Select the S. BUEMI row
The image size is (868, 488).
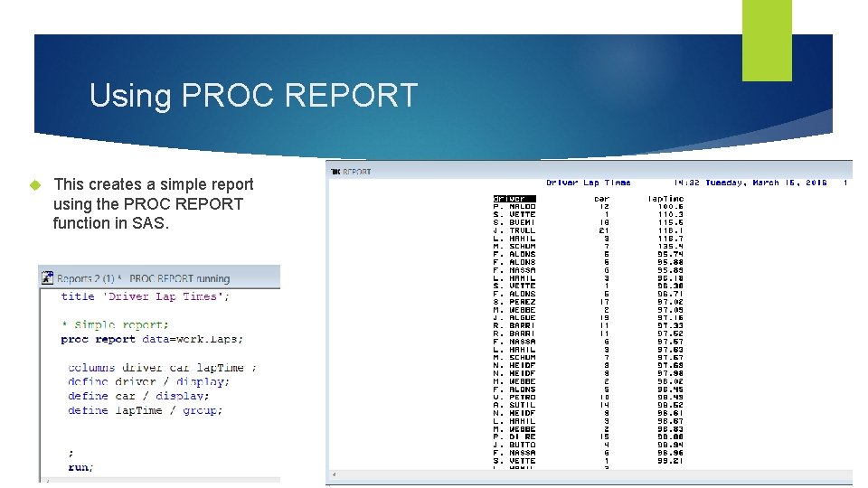pos(589,222)
